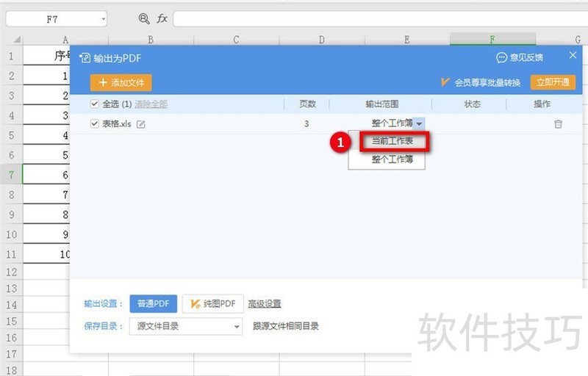Click the 清除全部 link
588x376 pixels.
151,104
